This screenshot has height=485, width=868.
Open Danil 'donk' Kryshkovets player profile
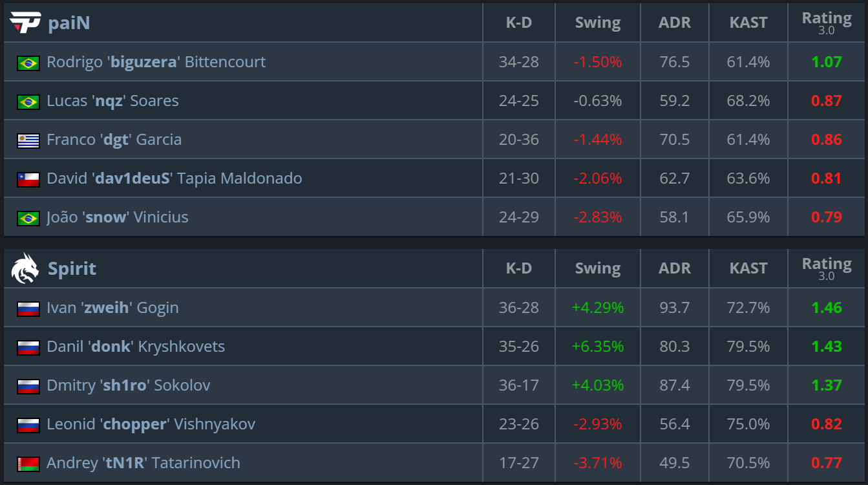pyautogui.click(x=136, y=347)
